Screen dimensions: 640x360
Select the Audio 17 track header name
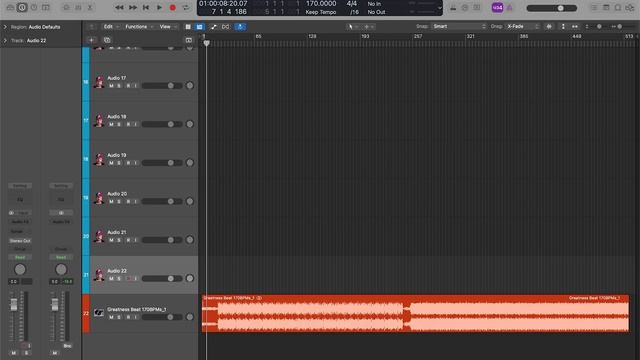click(x=117, y=78)
